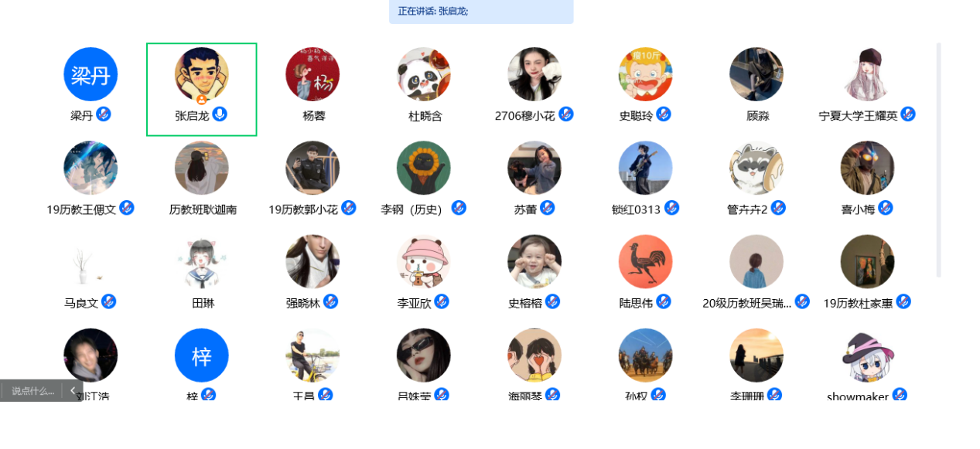The width and height of the screenshot is (980, 449).
Task: Click the host badge on 张启龙's avatar
Action: tap(202, 100)
